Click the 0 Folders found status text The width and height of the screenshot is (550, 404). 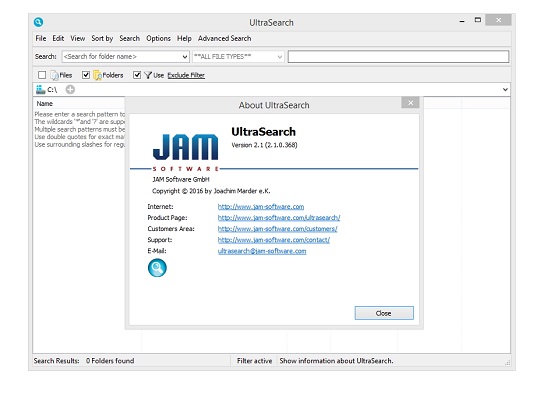coord(110,361)
